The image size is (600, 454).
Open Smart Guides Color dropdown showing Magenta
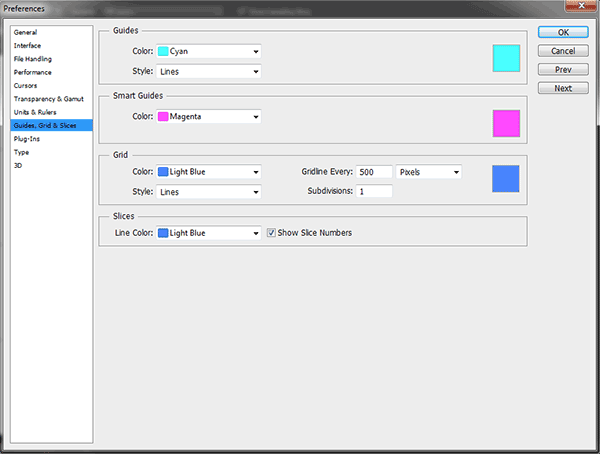click(x=209, y=116)
